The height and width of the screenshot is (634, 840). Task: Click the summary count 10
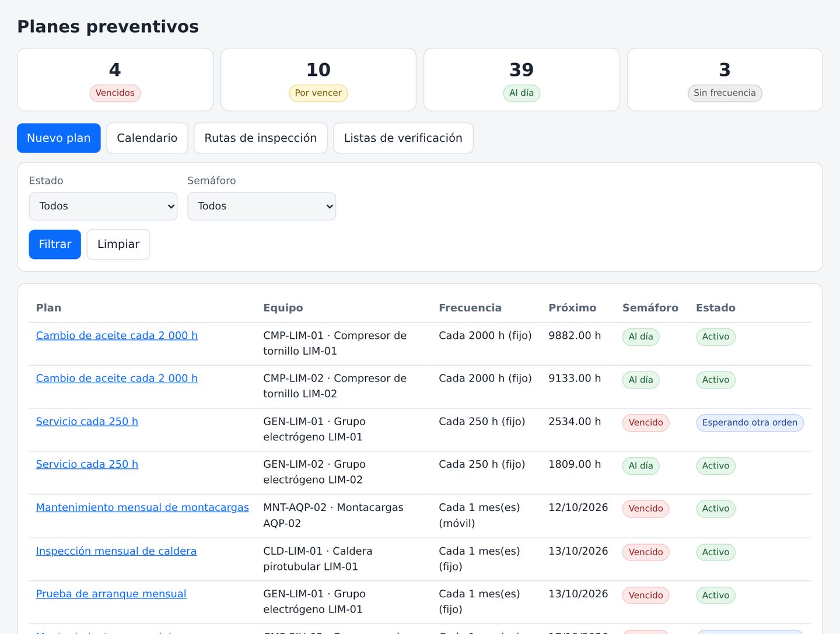point(318,70)
